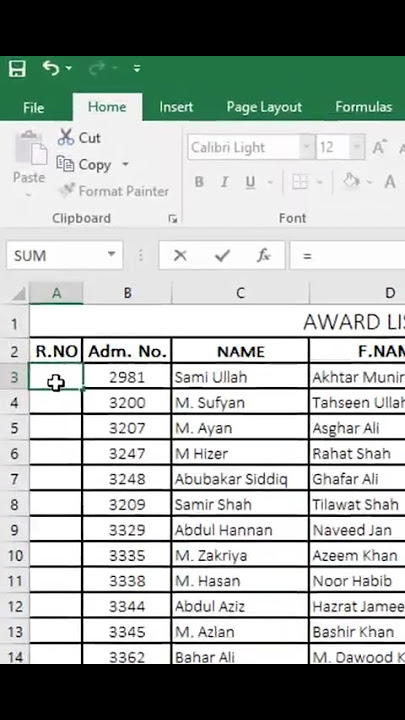Image resolution: width=405 pixels, height=720 pixels.
Task: Click the Insert Function fx icon
Action: coord(264,255)
